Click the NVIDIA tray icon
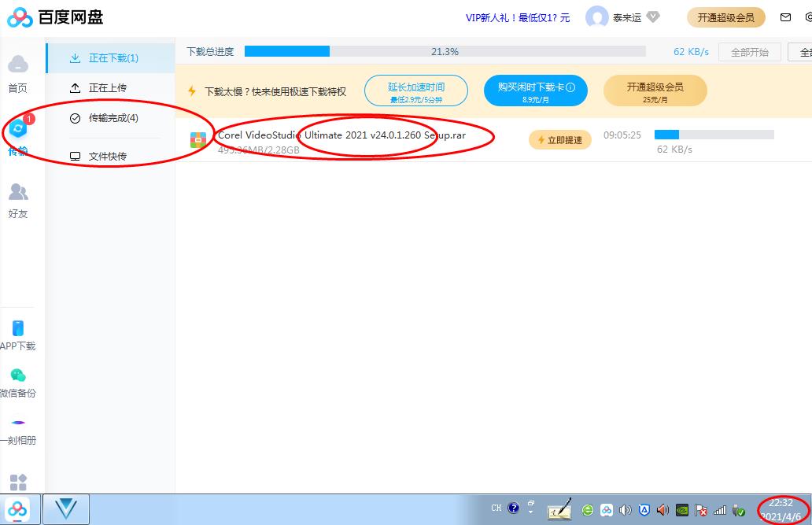This screenshot has height=525, width=812. 682,511
